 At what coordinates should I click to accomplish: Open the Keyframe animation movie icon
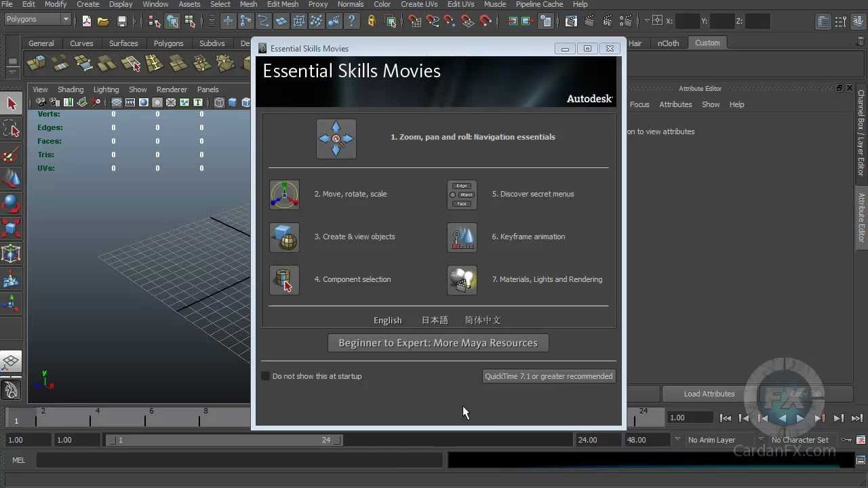point(462,237)
